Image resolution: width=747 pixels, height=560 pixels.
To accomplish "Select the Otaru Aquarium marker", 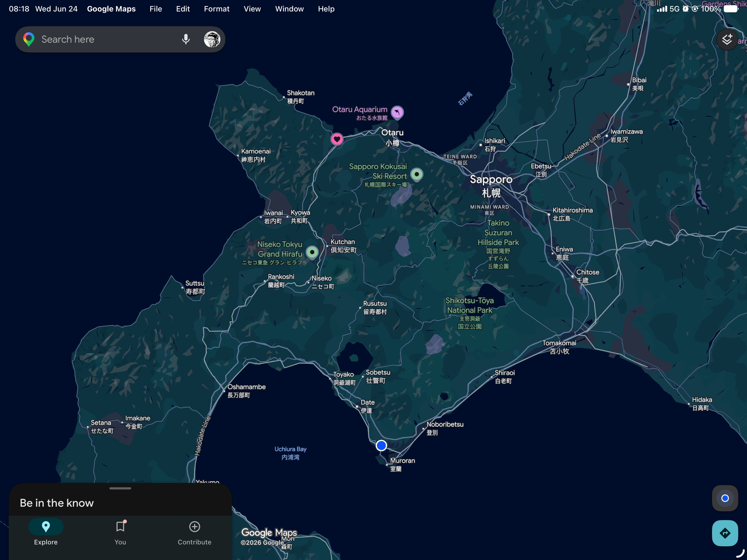I will (x=397, y=112).
